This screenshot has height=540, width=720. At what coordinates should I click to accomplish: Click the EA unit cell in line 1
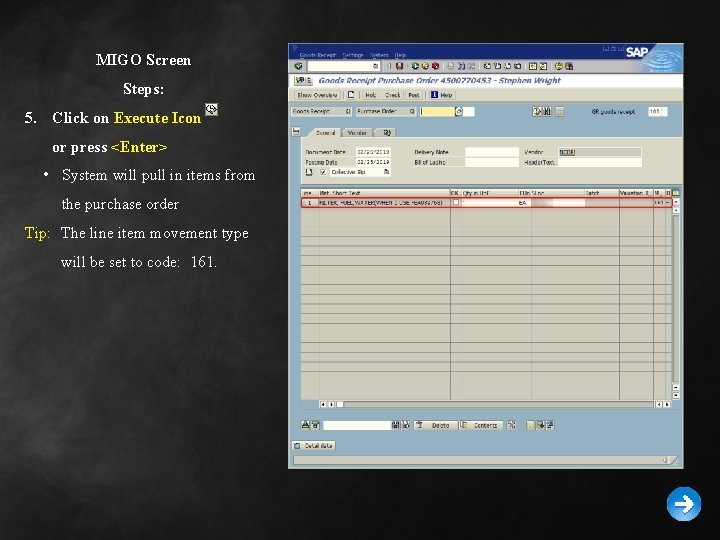[523, 202]
